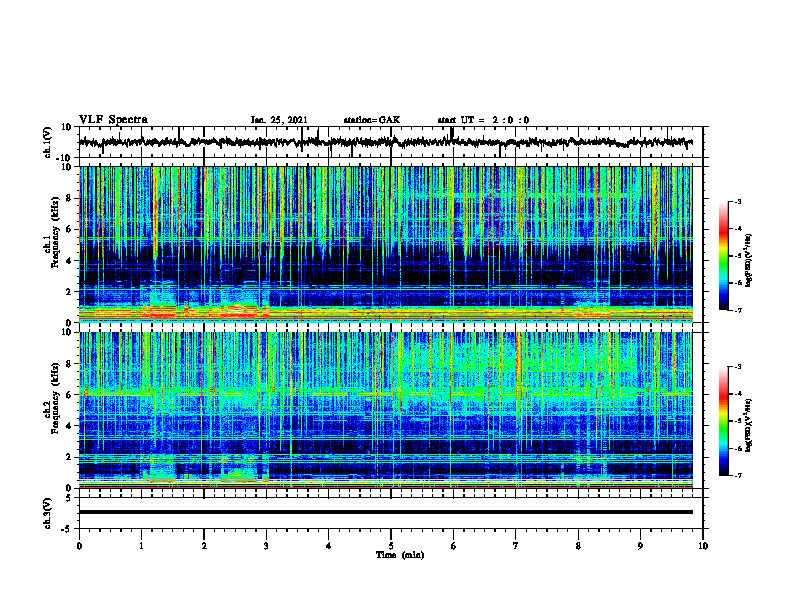Select the "Time (min)" x-axis label
The image size is (792, 612).
(400, 555)
